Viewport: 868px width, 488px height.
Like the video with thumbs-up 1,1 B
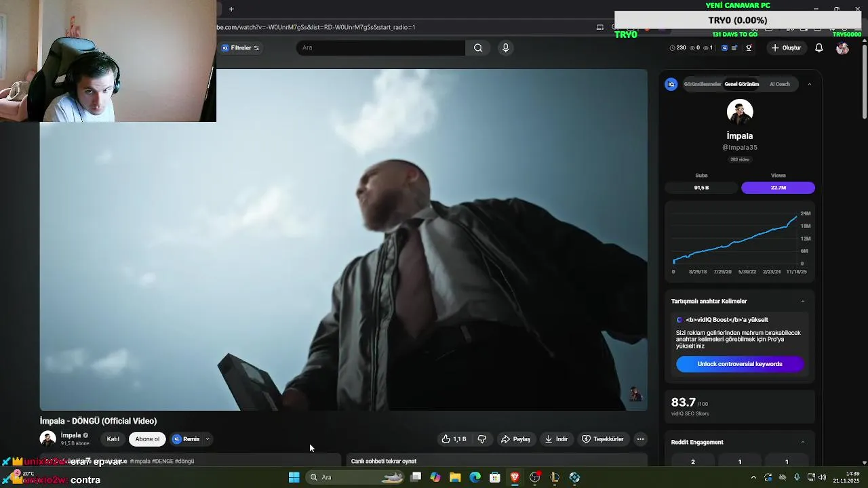454,439
